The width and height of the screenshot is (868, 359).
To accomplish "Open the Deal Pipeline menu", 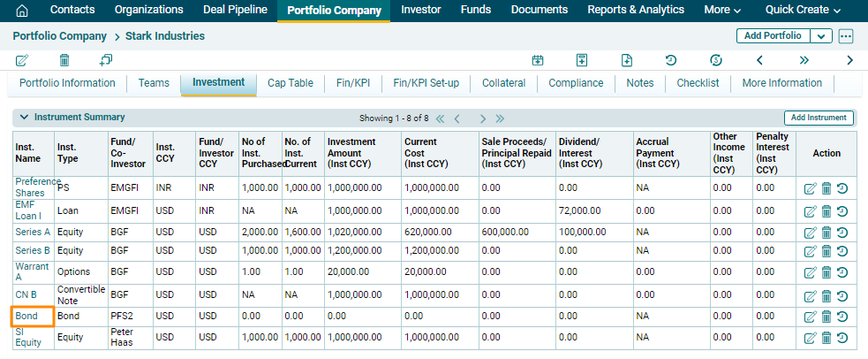I will (x=236, y=11).
